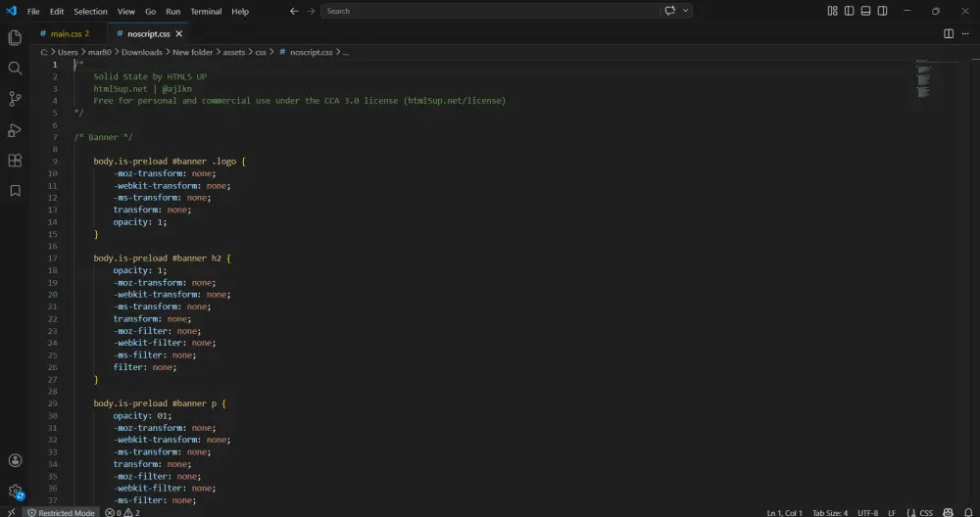
Task: Expand the Downloads breadcrumb
Action: tap(142, 53)
